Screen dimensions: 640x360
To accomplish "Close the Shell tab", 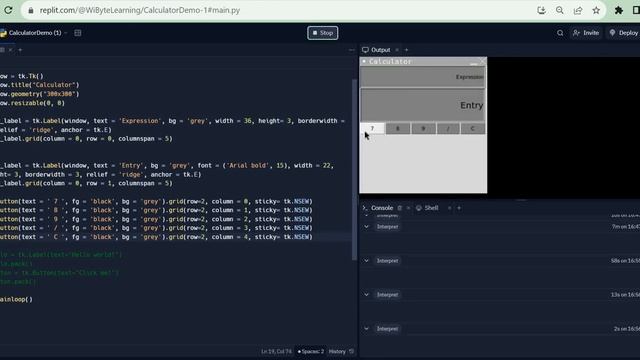I will [449, 208].
